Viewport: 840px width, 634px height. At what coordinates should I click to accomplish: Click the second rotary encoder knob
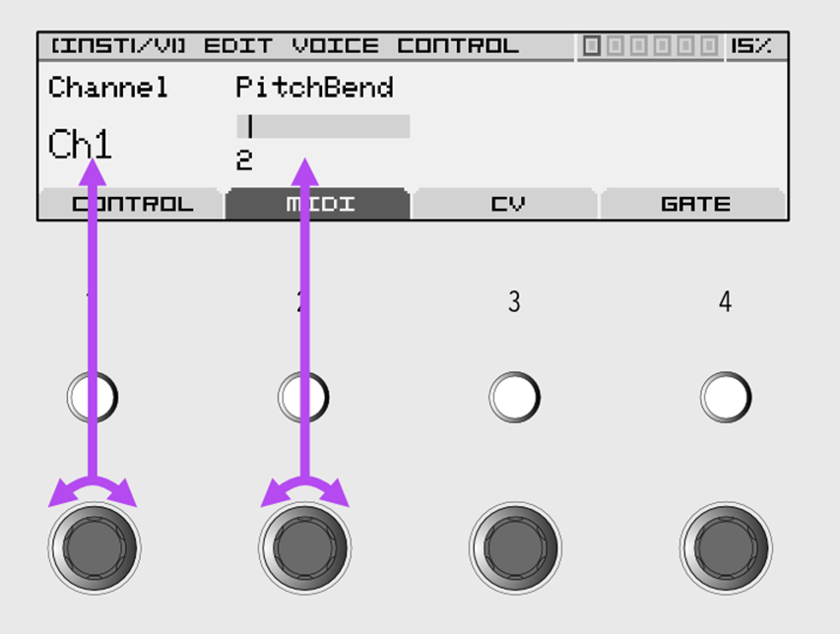(x=305, y=547)
